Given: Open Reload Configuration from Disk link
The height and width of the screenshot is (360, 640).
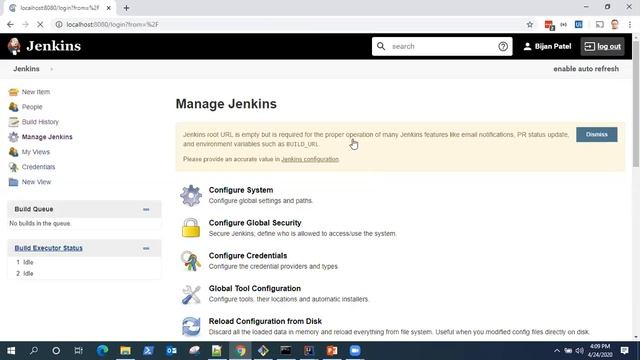Looking at the screenshot, I should [x=265, y=321].
